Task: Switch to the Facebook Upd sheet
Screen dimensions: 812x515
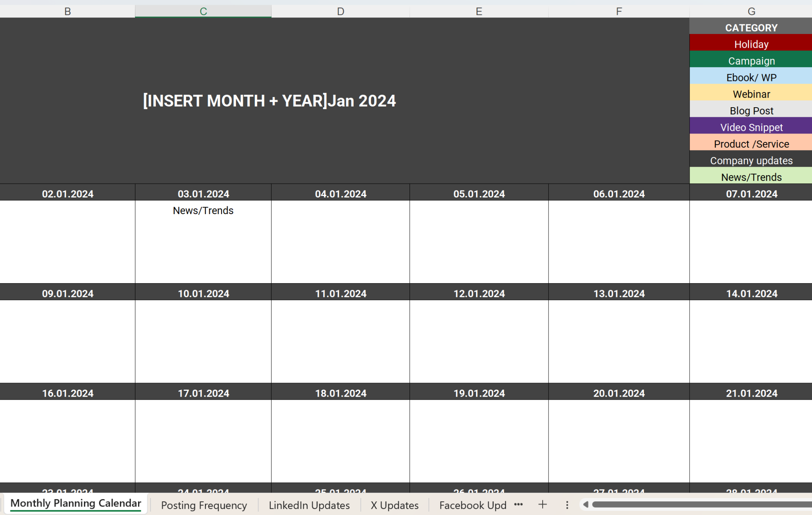Action: (472, 505)
